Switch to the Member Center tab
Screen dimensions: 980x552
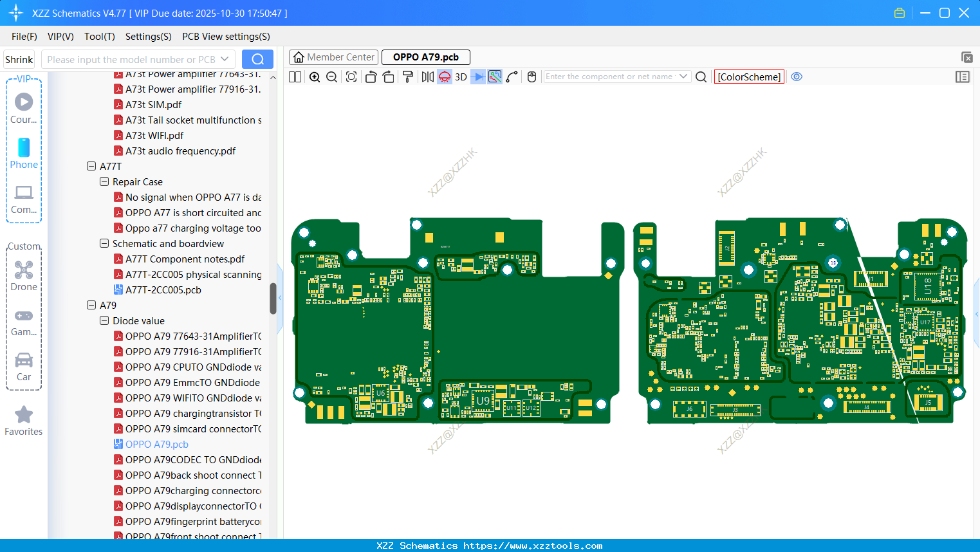[x=333, y=57]
